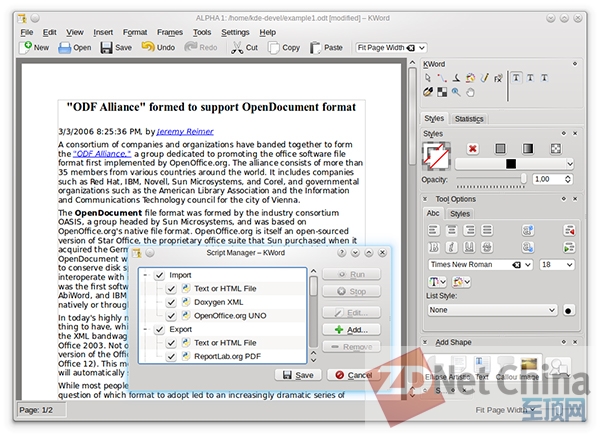The width and height of the screenshot is (600, 435).
Task: Click the fill and stroke preview swatch in Styles
Action: (436, 156)
